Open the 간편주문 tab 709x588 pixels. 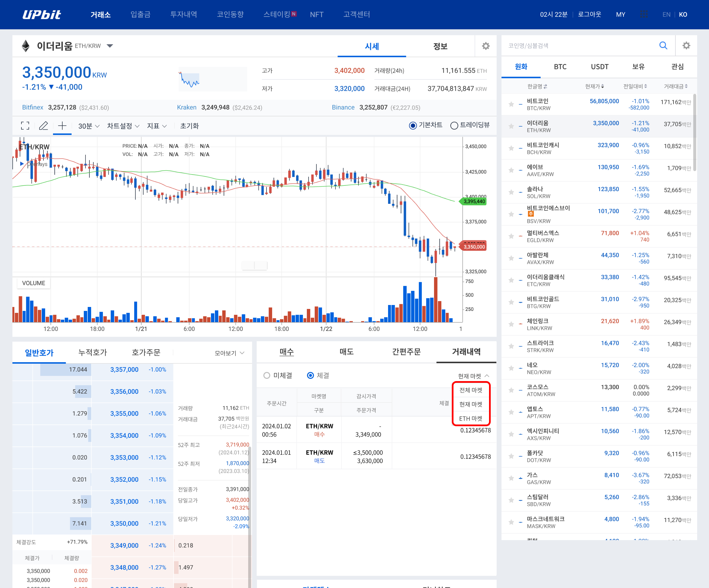(406, 352)
